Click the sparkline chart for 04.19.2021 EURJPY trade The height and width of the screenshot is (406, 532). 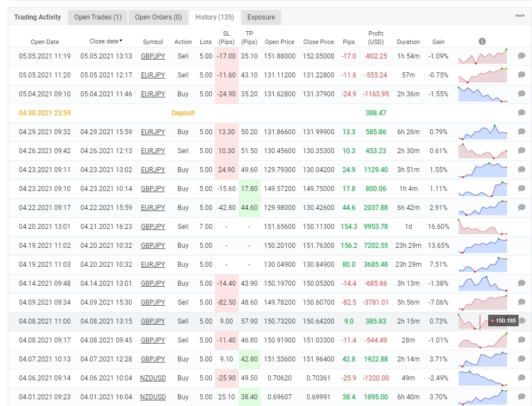pyautogui.click(x=482, y=264)
